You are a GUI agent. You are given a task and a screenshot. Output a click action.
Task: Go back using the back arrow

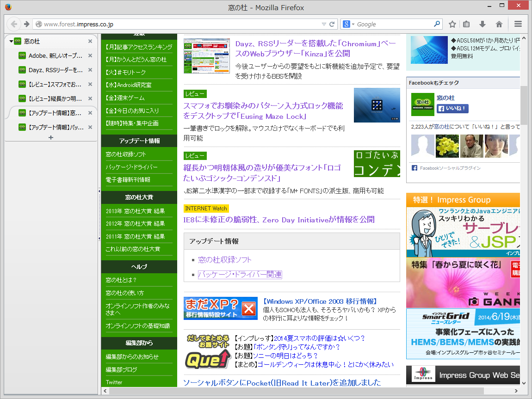pos(14,24)
